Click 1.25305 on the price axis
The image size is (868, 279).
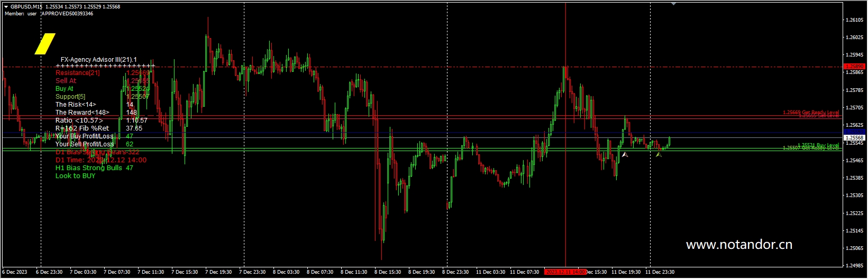pyautogui.click(x=855, y=196)
